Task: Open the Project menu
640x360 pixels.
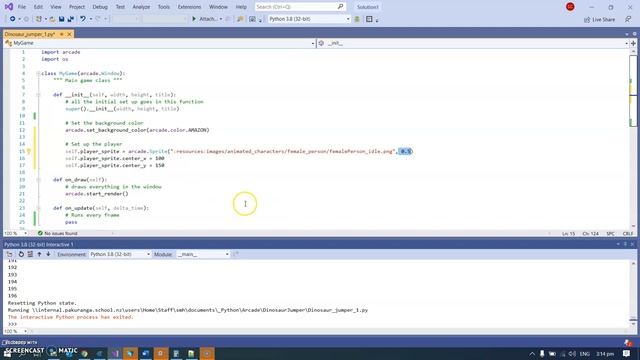Action: pos(77,7)
